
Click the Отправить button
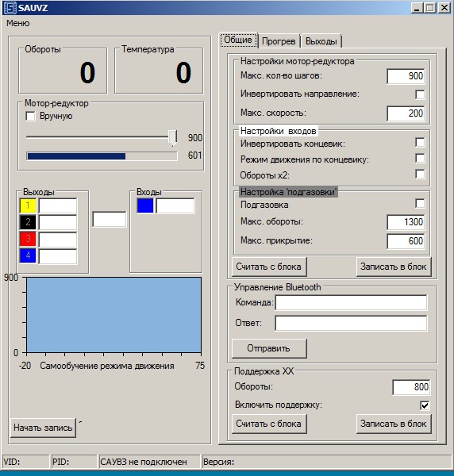tap(269, 348)
